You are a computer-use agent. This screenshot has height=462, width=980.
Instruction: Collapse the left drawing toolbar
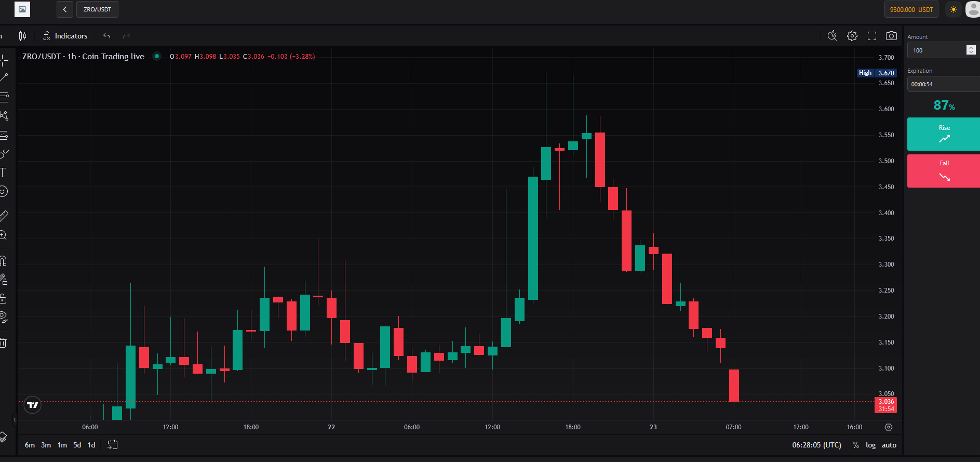[x=15, y=419]
